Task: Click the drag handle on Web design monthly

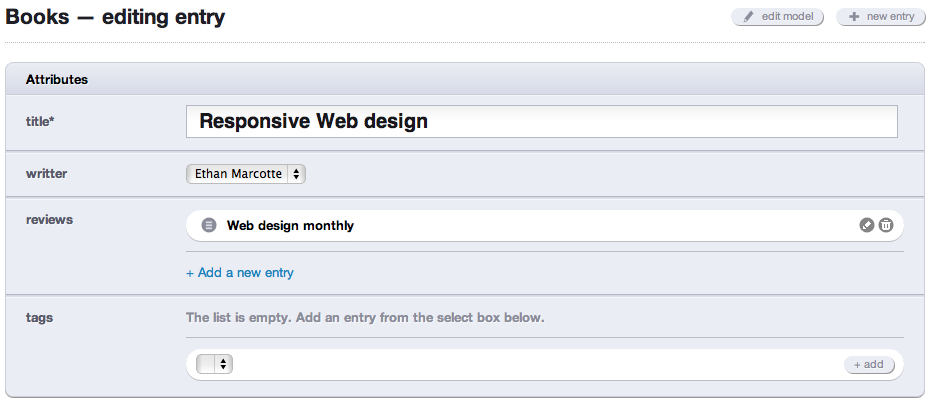Action: (208, 226)
